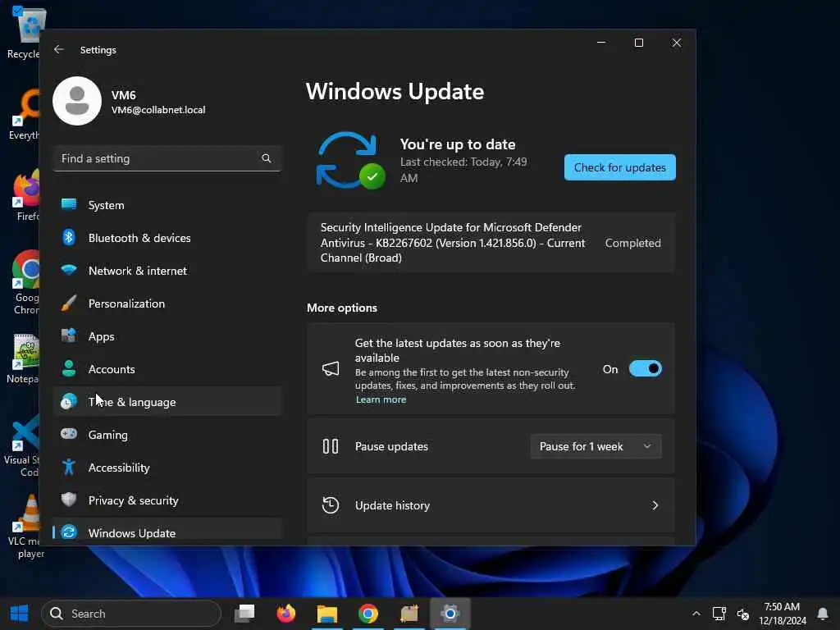Click the Completed status text
This screenshot has height=630, width=840.
click(632, 243)
